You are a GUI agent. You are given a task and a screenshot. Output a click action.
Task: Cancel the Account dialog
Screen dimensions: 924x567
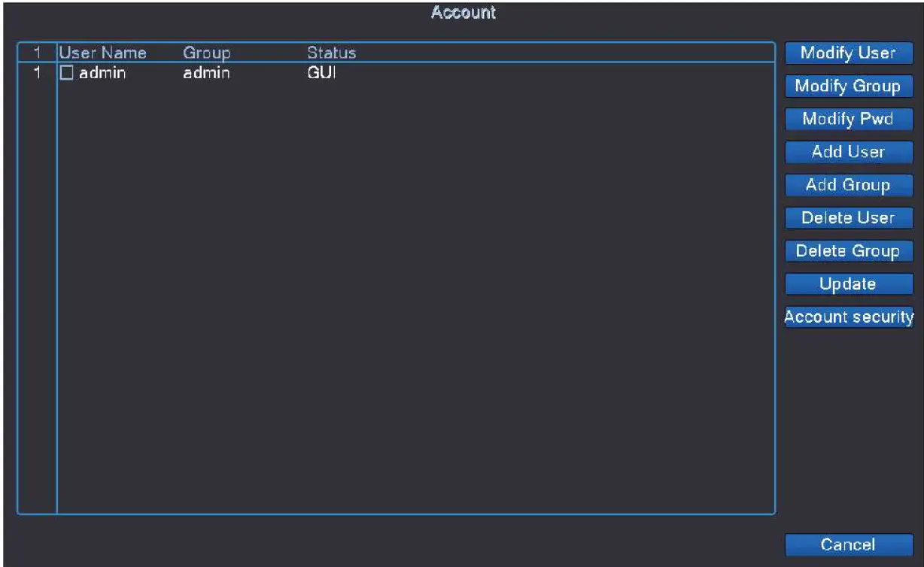click(x=848, y=544)
